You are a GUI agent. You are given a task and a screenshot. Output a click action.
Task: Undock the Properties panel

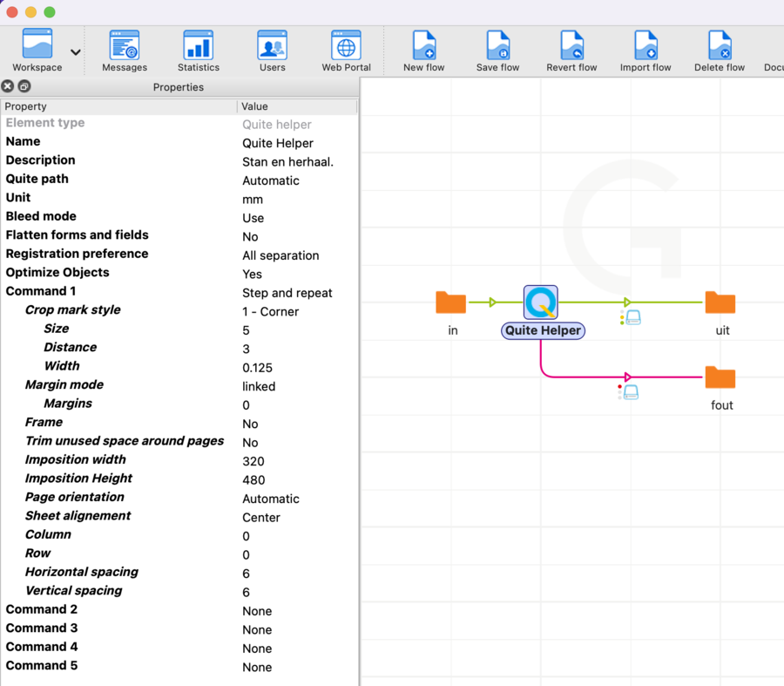tap(24, 86)
